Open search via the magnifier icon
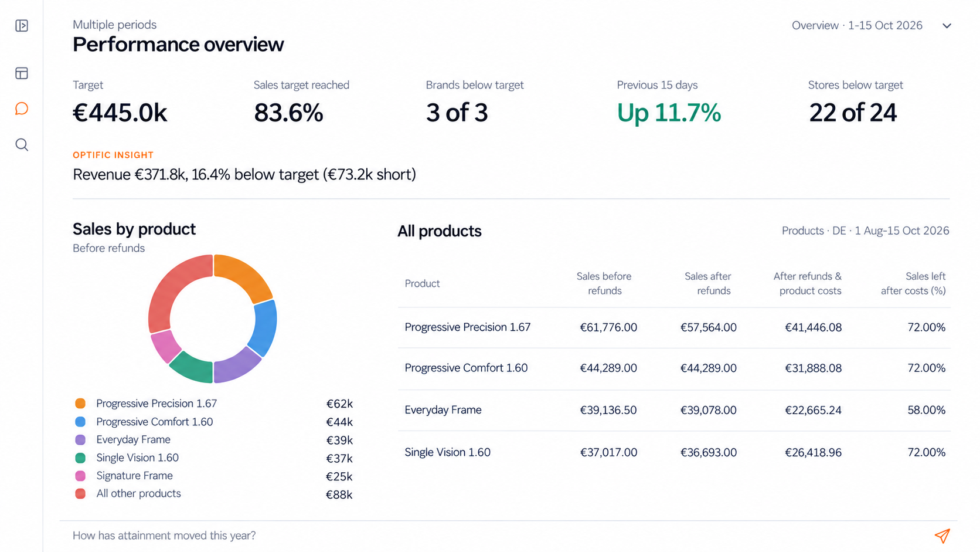The width and height of the screenshot is (980, 552). coord(22,145)
